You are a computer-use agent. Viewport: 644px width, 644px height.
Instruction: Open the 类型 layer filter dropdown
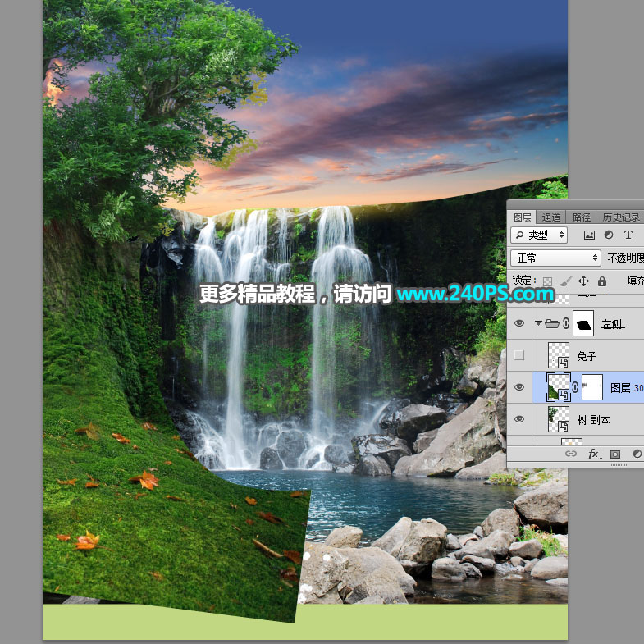point(539,235)
